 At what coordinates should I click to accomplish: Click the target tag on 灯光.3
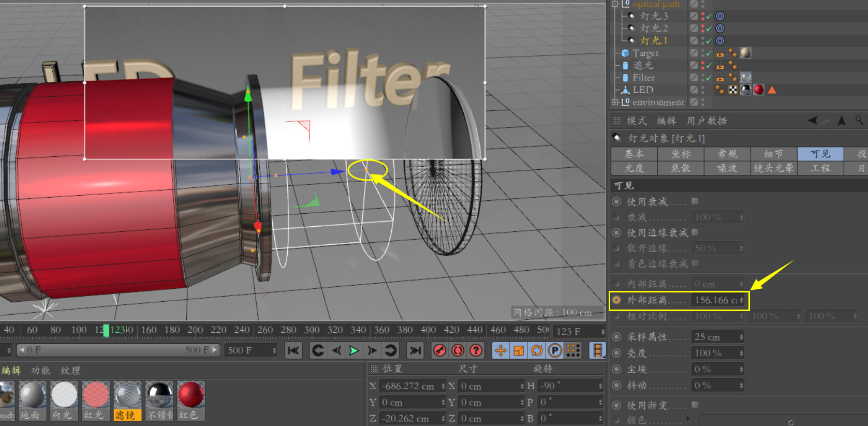720,16
